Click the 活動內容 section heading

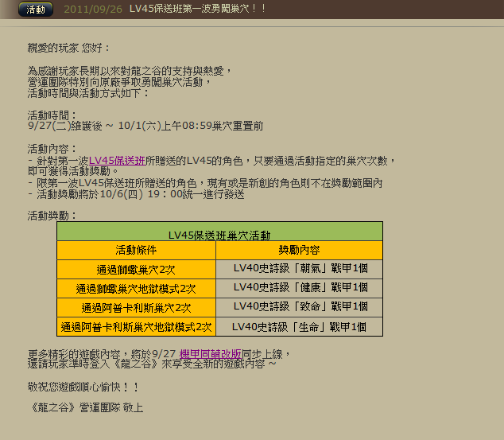52,149
